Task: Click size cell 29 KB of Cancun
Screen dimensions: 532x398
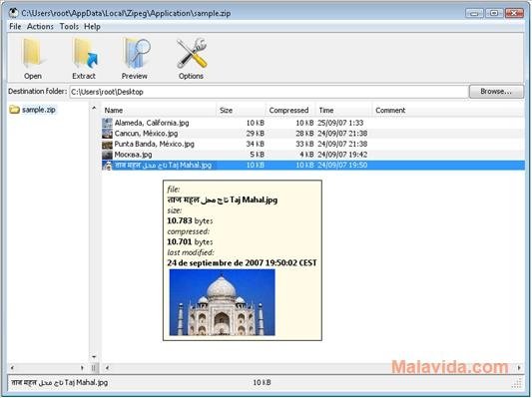Action: [x=256, y=134]
